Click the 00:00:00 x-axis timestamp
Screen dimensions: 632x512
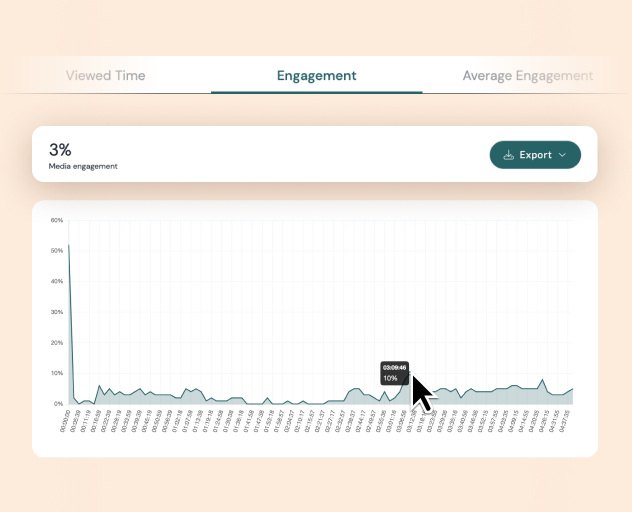tap(63, 421)
